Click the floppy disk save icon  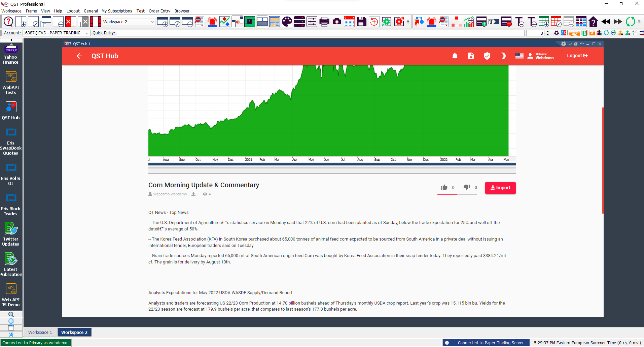(x=361, y=22)
